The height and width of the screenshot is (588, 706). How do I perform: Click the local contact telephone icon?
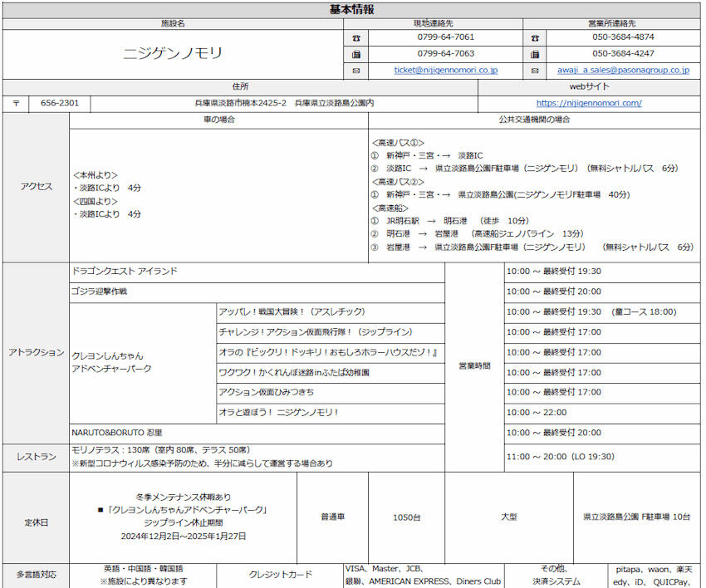coord(356,38)
